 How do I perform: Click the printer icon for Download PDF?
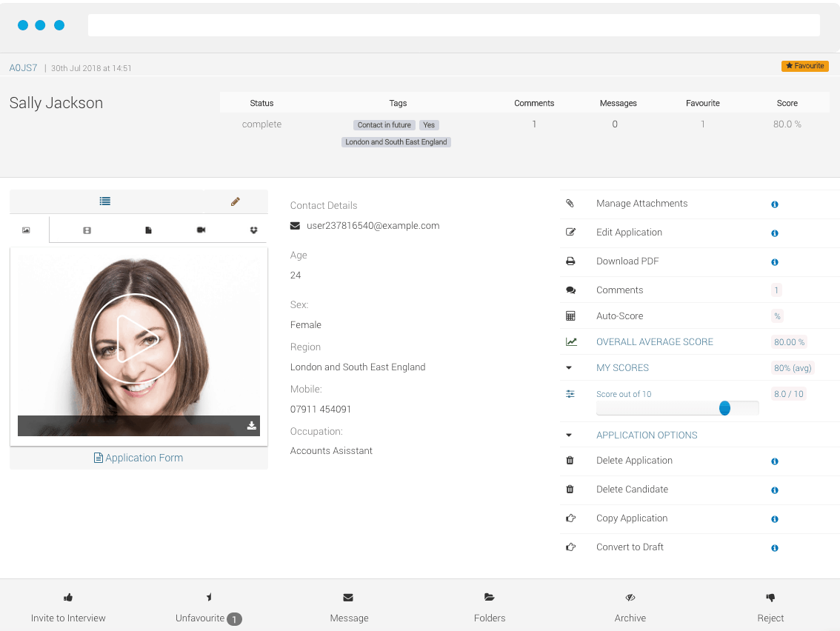tap(570, 261)
